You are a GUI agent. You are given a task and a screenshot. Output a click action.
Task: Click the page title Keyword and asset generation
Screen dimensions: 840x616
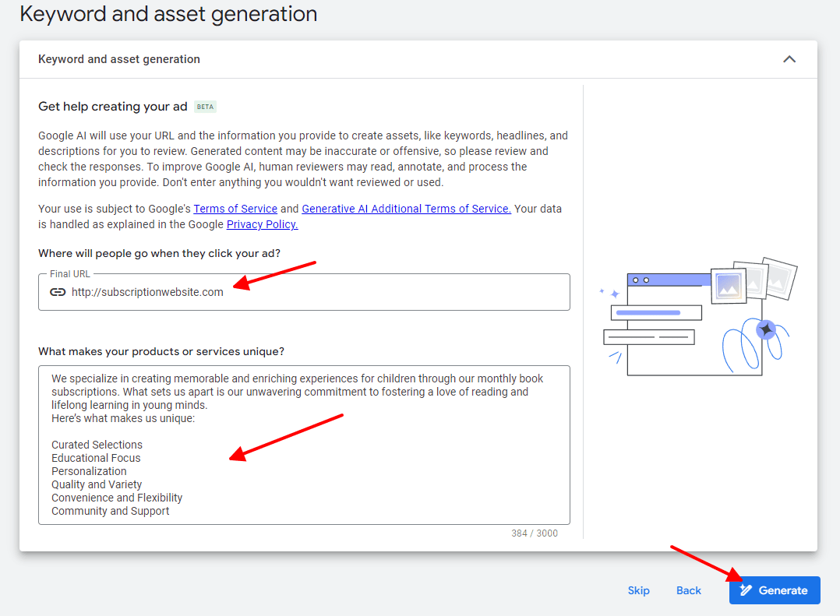coord(168,14)
